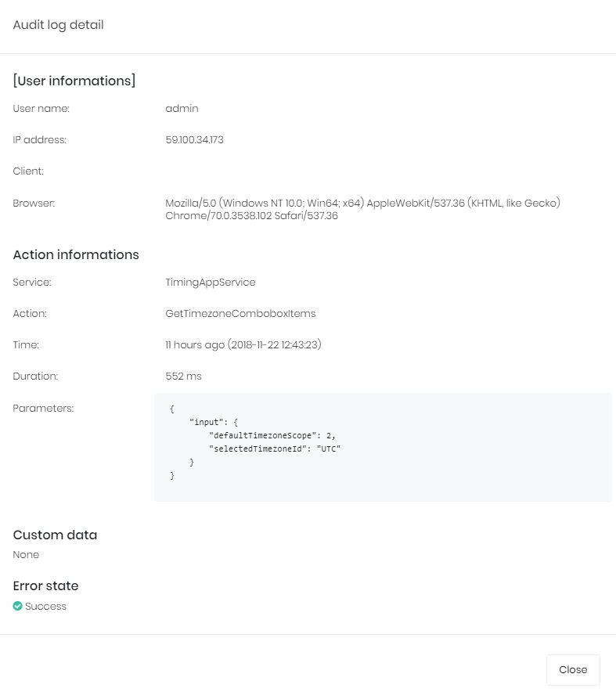This screenshot has width=616, height=699.
Task: Click the Error state section header
Action: click(45, 586)
